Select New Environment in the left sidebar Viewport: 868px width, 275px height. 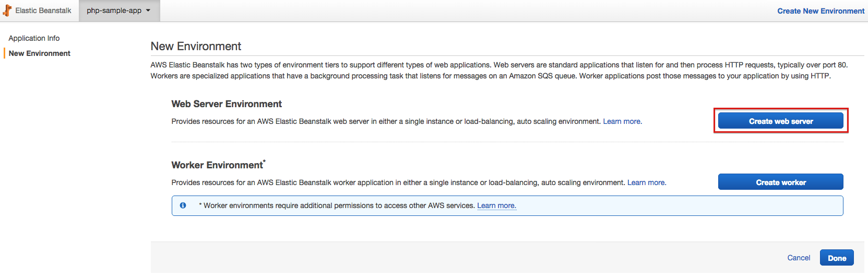coord(40,53)
